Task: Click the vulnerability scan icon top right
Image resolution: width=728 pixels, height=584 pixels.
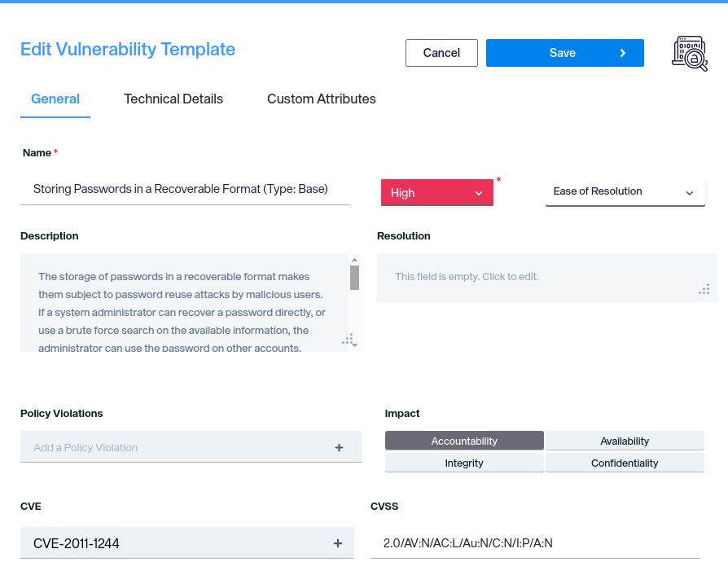Action: click(x=689, y=54)
